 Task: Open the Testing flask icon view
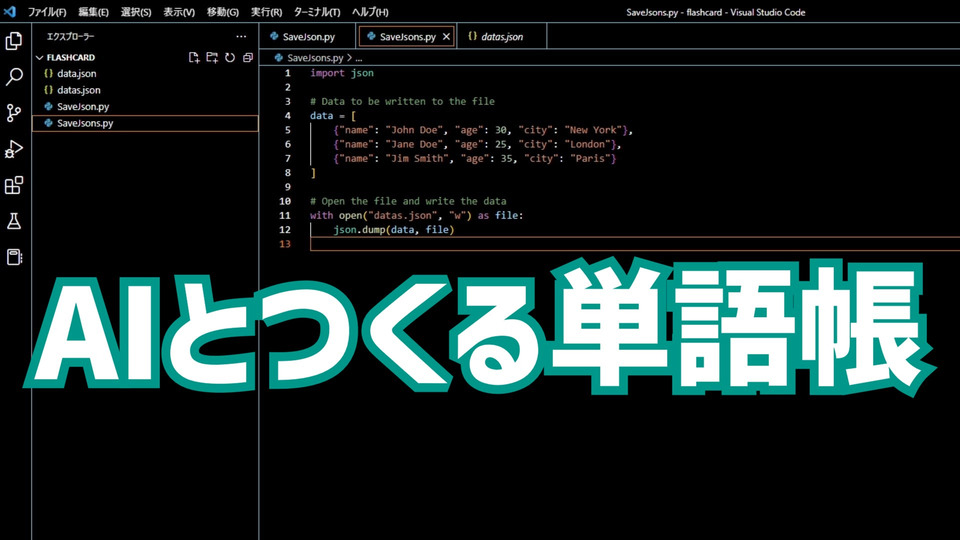point(15,221)
